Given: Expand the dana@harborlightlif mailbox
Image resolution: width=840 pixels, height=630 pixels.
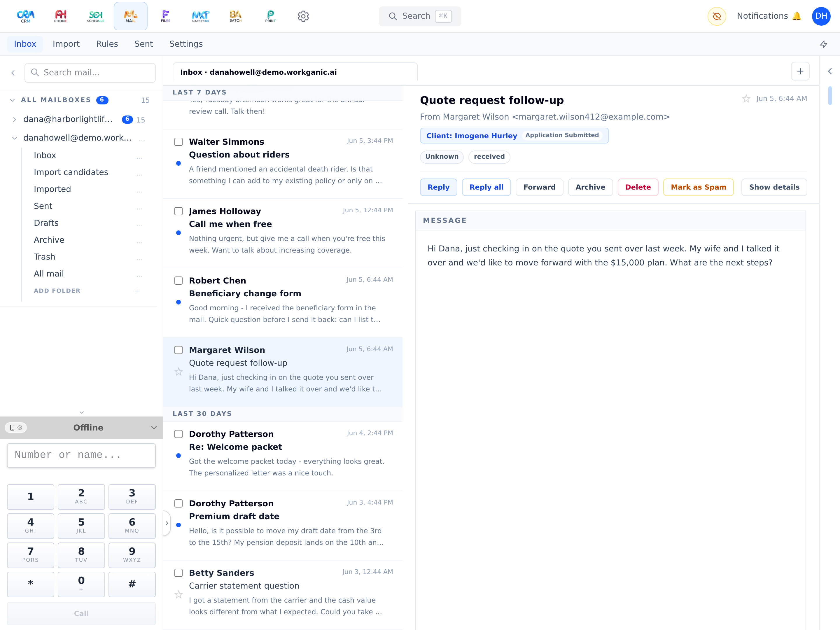Looking at the screenshot, I should coord(14,120).
